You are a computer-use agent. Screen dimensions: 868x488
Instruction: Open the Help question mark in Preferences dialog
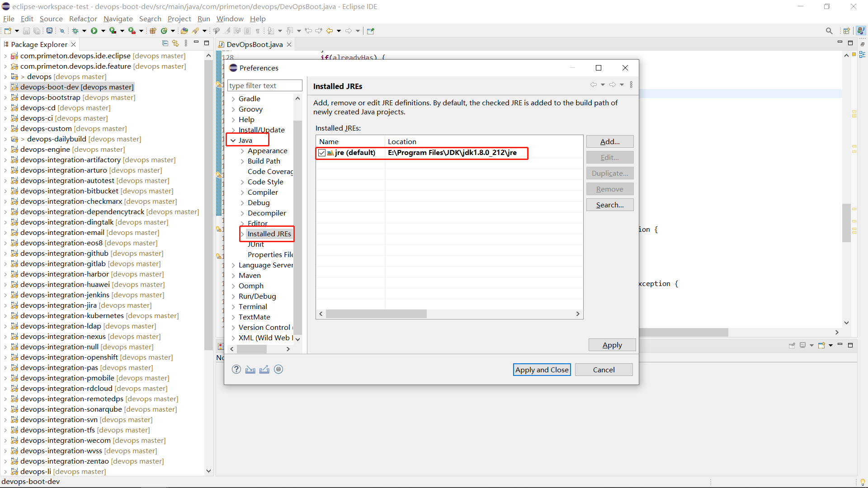(236, 369)
